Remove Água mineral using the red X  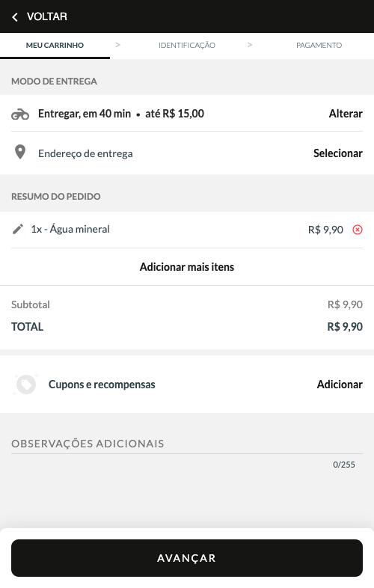358,230
